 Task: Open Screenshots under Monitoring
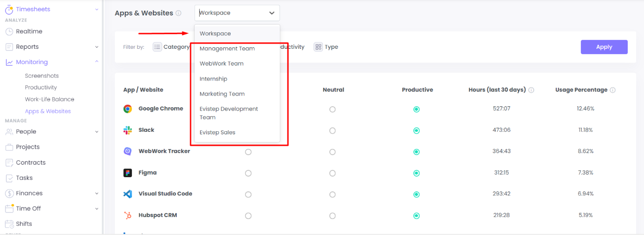(x=42, y=76)
